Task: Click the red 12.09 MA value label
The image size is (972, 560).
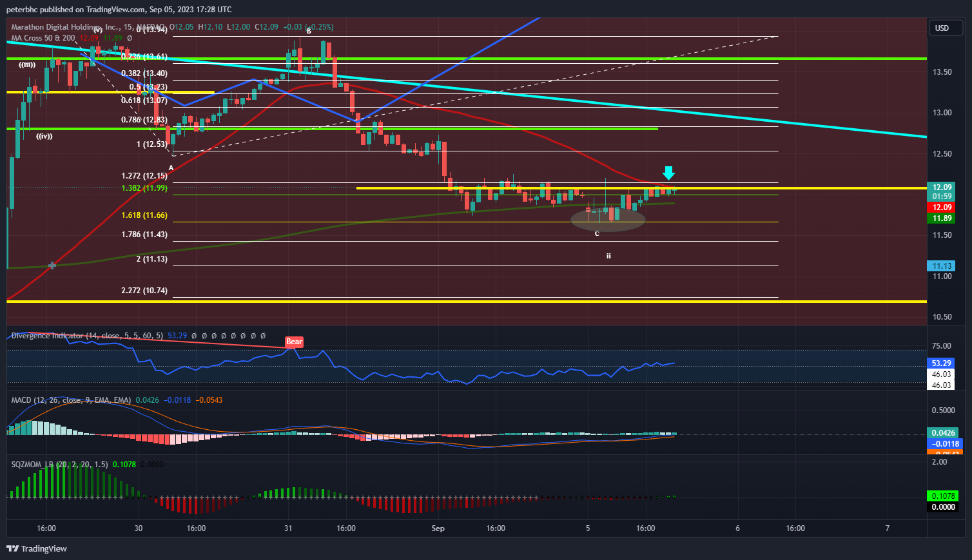Action: click(x=942, y=208)
